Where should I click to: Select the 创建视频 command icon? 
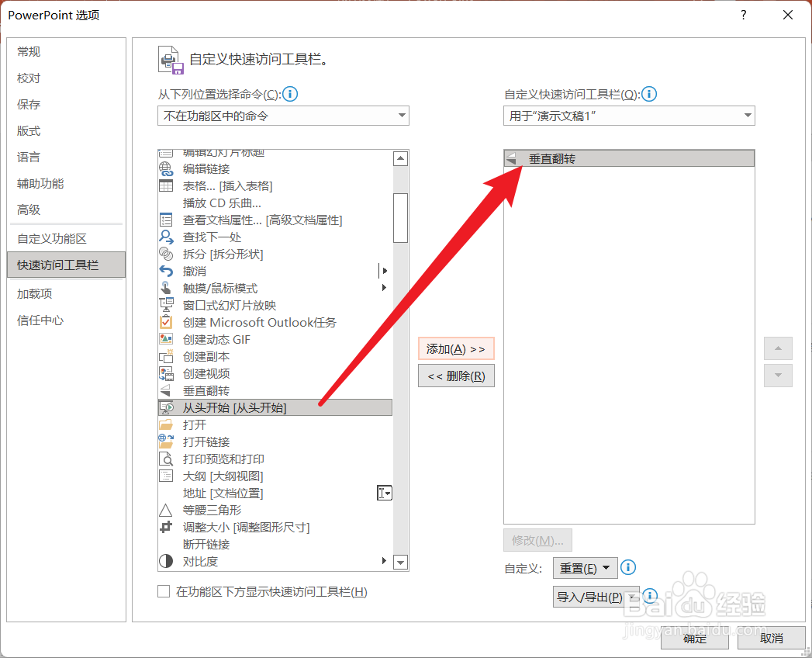165,373
